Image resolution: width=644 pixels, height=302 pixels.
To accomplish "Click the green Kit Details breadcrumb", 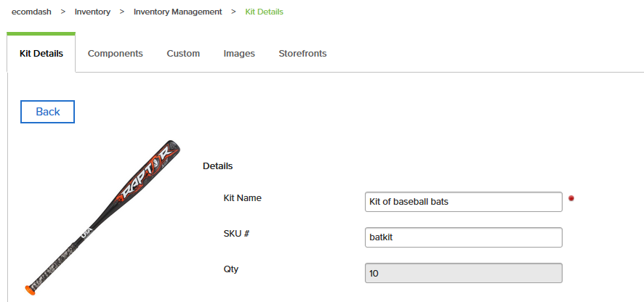I will 264,12.
